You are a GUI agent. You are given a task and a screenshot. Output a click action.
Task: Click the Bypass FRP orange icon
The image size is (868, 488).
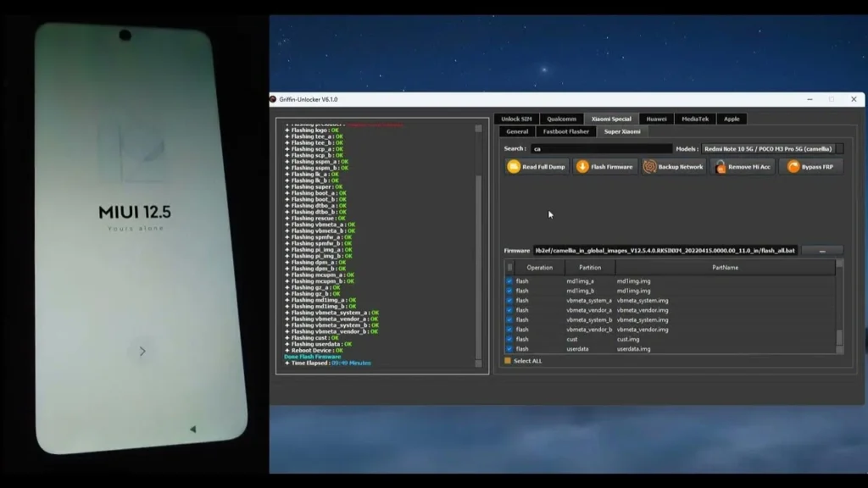pos(793,167)
